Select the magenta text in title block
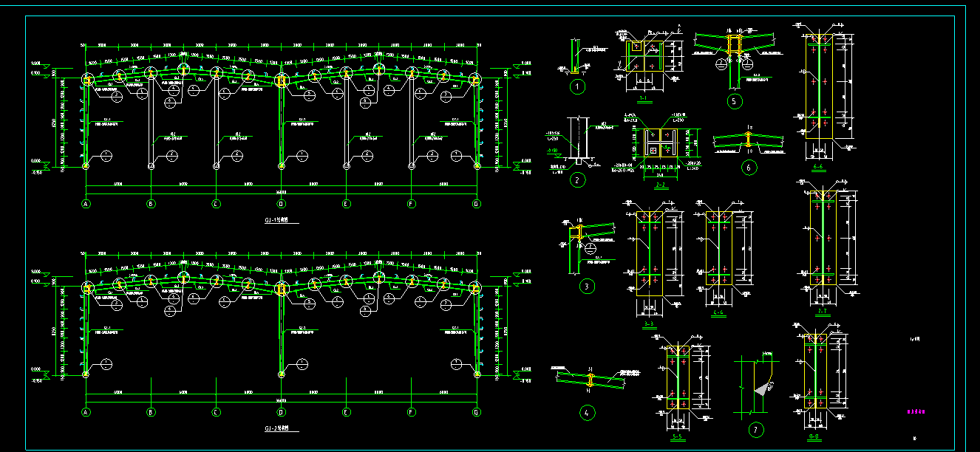Viewport: 980px width, 452px height. click(915, 412)
